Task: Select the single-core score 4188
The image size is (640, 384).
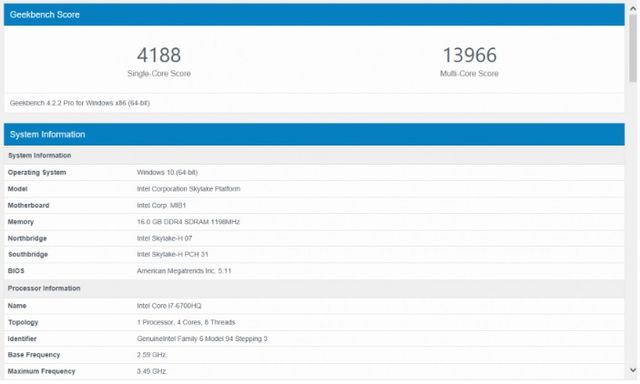Action: point(159,55)
